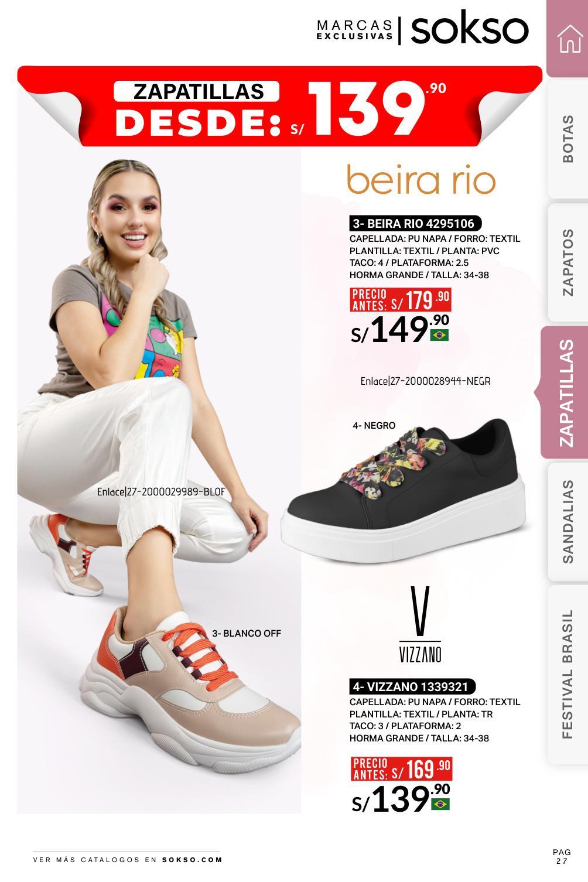Image resolution: width=588 pixels, height=882 pixels.
Task: Click the 4- VIZZANO 1339321 label
Action: pos(413,686)
